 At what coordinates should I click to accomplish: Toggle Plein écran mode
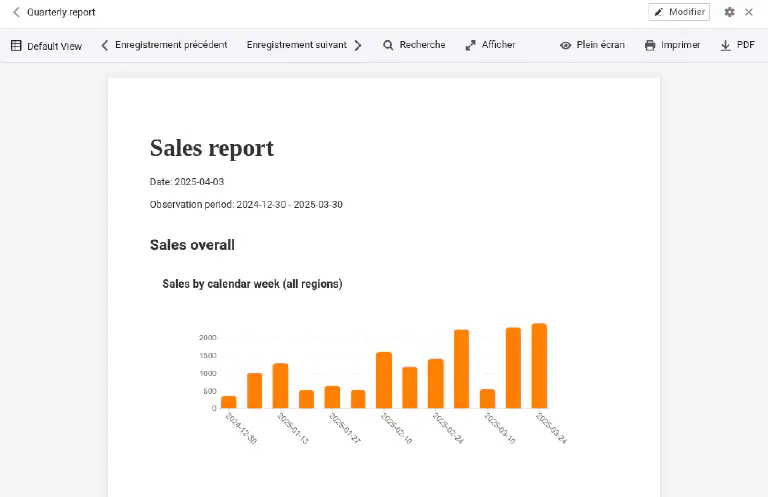593,45
